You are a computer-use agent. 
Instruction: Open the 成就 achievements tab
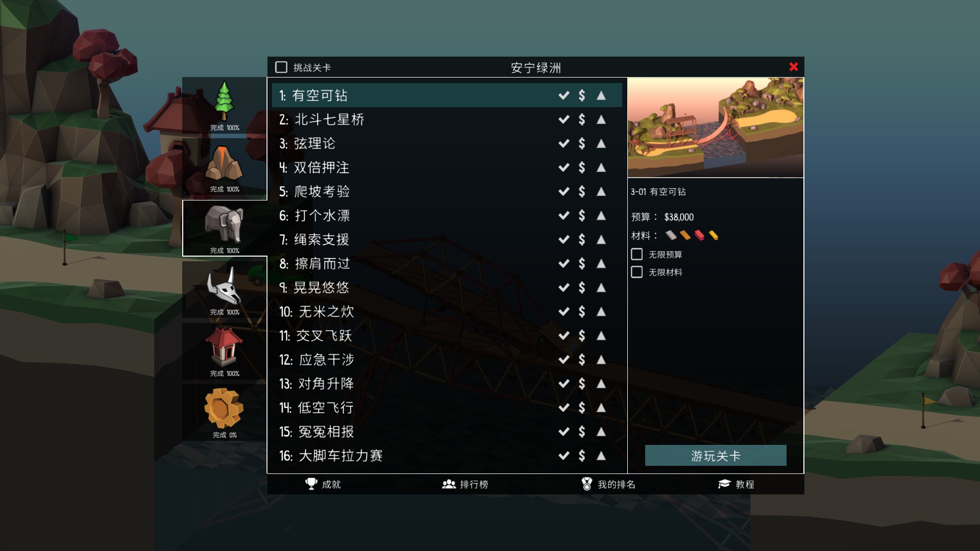(x=323, y=484)
